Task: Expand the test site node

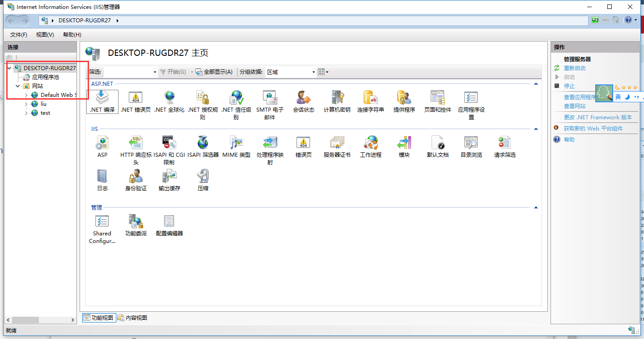Action: click(x=26, y=113)
